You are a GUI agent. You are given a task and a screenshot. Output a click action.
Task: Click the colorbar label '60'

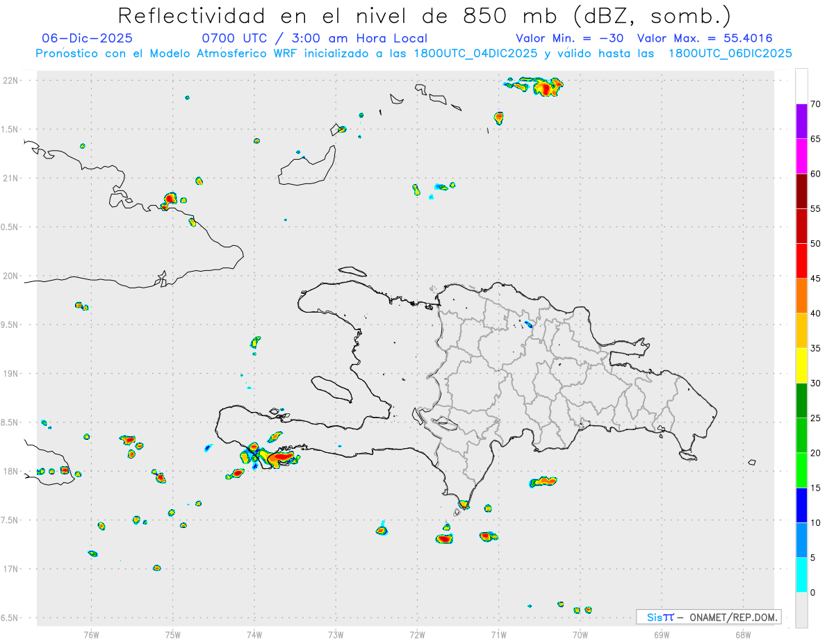click(815, 174)
